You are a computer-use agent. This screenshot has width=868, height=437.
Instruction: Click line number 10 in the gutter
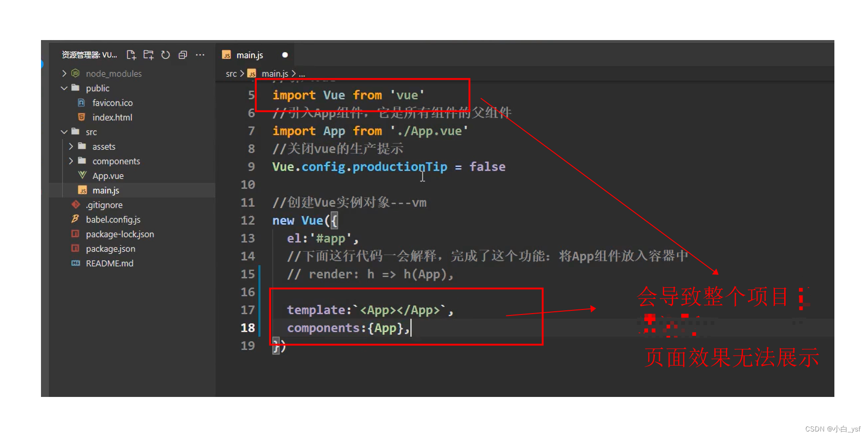point(248,185)
